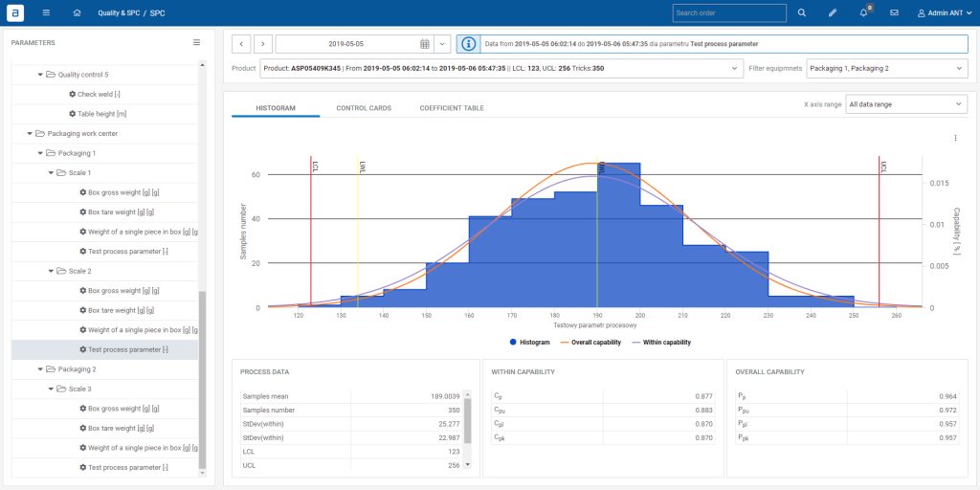This screenshot has width=980, height=490.
Task: Select Scale 2 Weight of a single piece
Action: (x=139, y=330)
